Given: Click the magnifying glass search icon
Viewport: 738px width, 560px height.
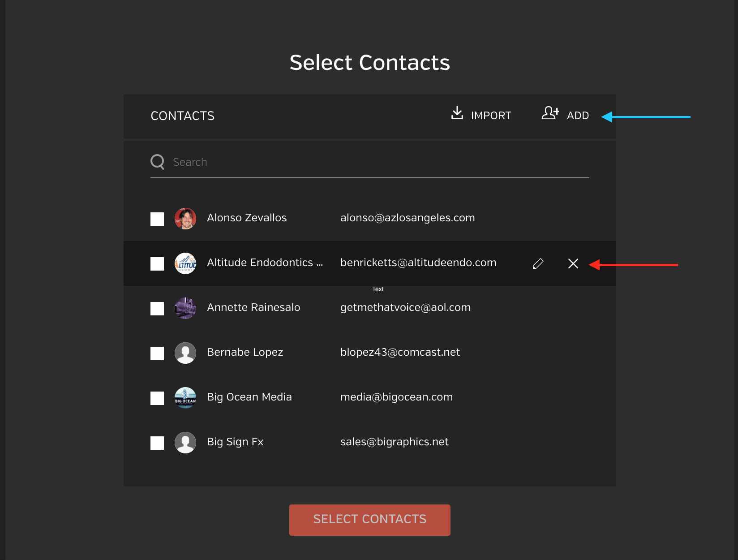Looking at the screenshot, I should [x=157, y=161].
